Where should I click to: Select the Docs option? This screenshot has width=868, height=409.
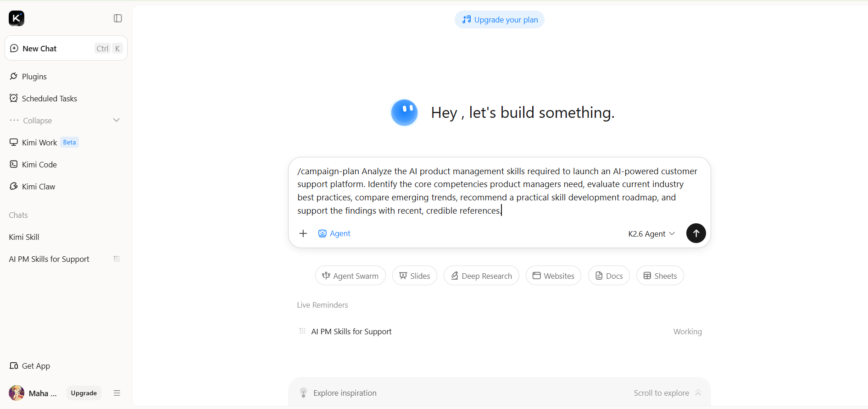(x=609, y=276)
